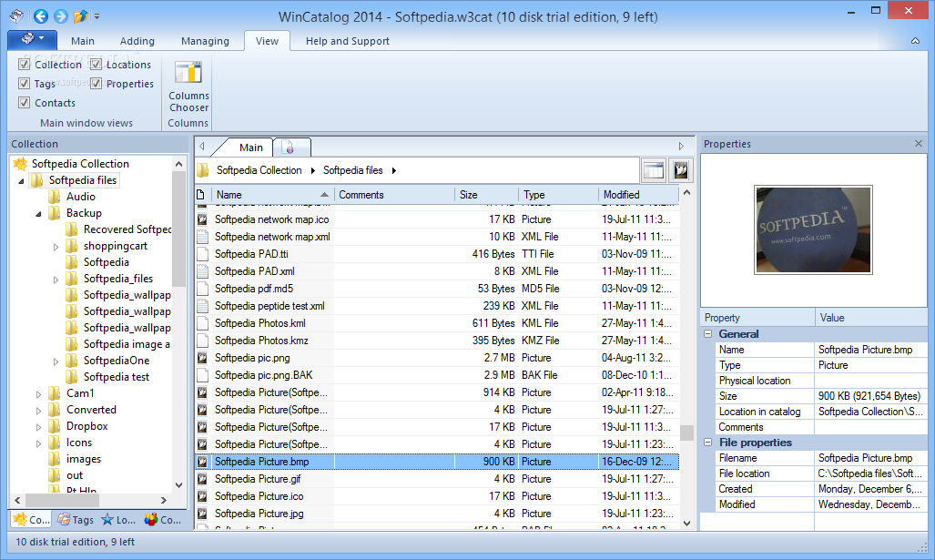Click the back arrow in title bar
This screenshot has width=935, height=560.
pos(41,16)
